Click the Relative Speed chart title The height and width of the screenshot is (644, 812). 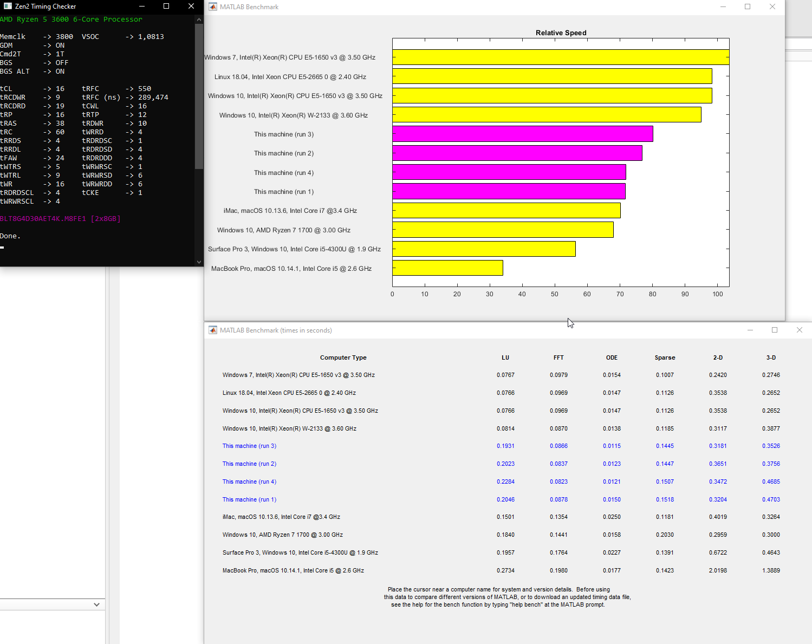tap(561, 32)
